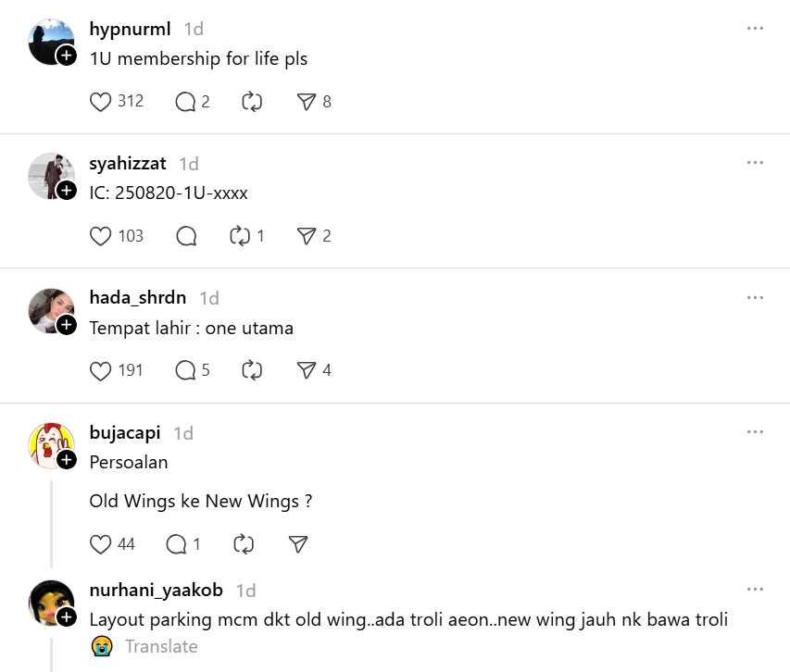Open the three-dot menu on syahizzat's comment

755,163
